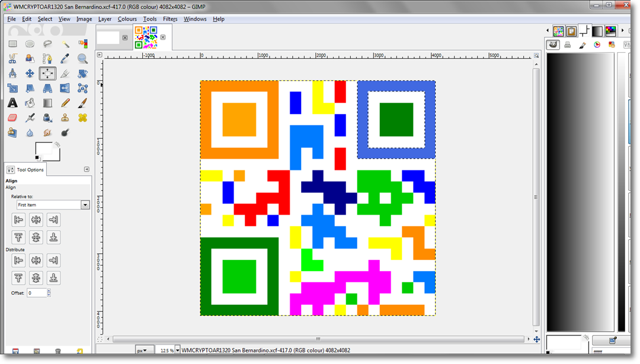
Task: Select the Crop tool
Action: coord(65,73)
